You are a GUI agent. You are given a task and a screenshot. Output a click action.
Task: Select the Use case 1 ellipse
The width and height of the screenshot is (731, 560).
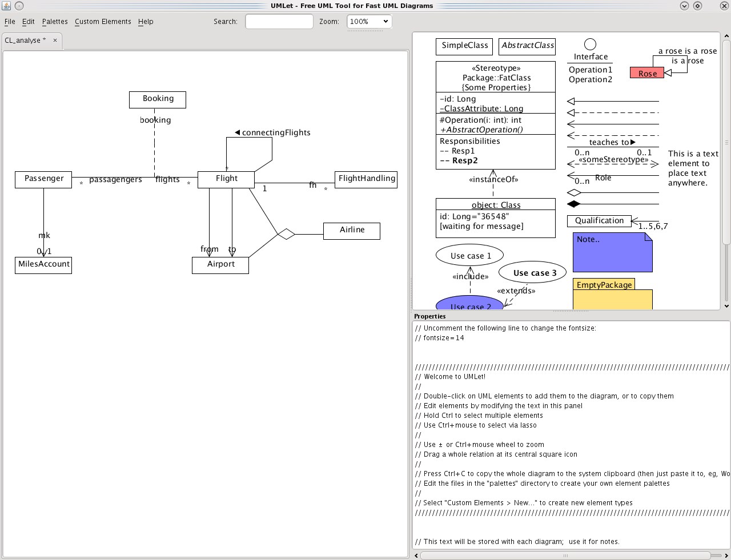coord(470,256)
